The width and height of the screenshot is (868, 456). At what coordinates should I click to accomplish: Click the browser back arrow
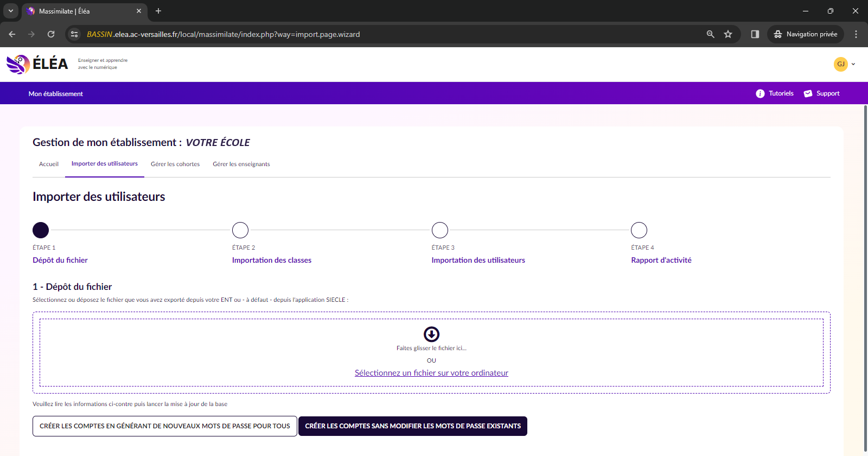[12, 34]
